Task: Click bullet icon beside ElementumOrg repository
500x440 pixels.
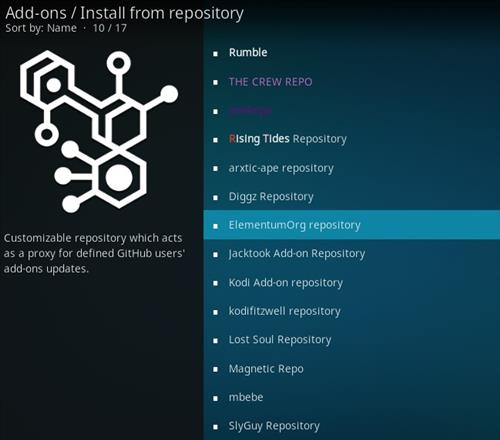Action: [216, 226]
